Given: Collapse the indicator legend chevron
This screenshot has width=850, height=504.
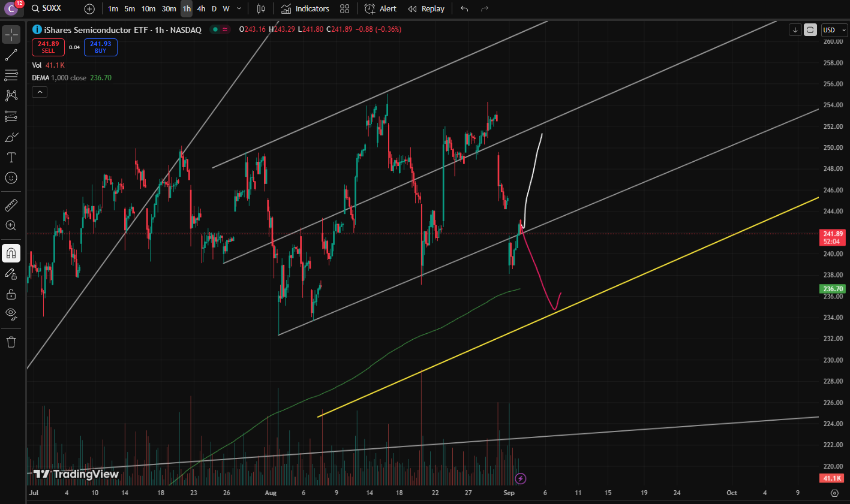Looking at the screenshot, I should (x=39, y=92).
